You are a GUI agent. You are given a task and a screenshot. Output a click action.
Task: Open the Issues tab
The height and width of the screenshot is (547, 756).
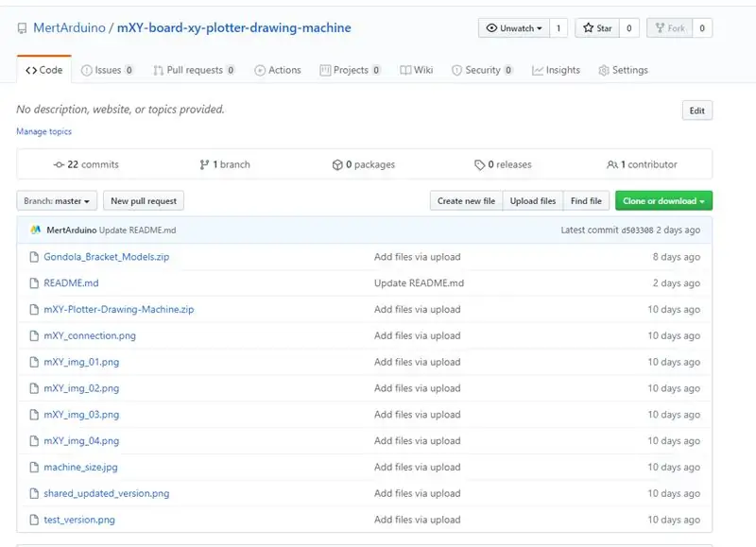107,70
